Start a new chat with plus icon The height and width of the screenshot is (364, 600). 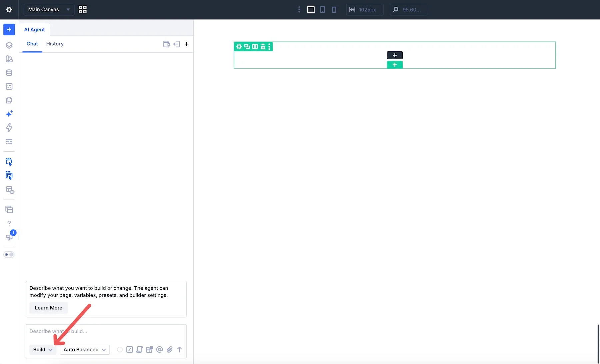187,44
